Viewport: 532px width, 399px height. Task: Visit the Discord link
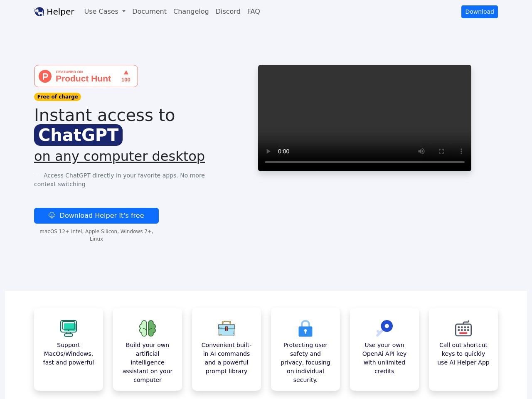pyautogui.click(x=228, y=12)
